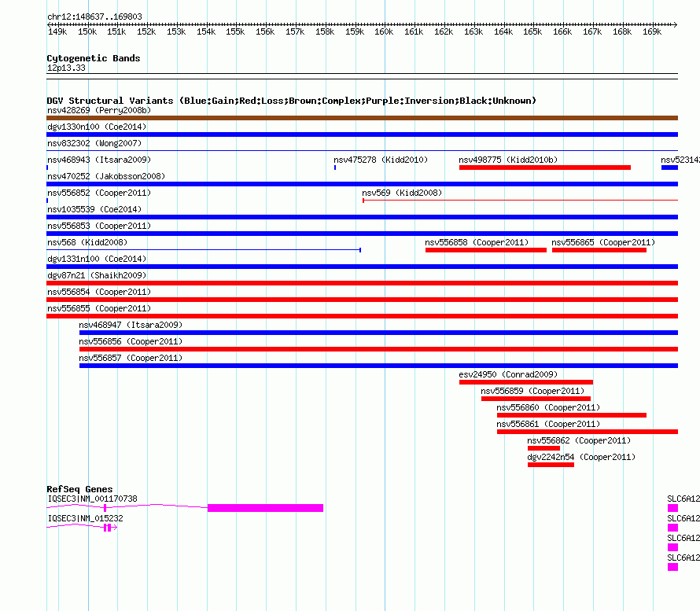Click the 12p13.33 band label

click(x=66, y=68)
